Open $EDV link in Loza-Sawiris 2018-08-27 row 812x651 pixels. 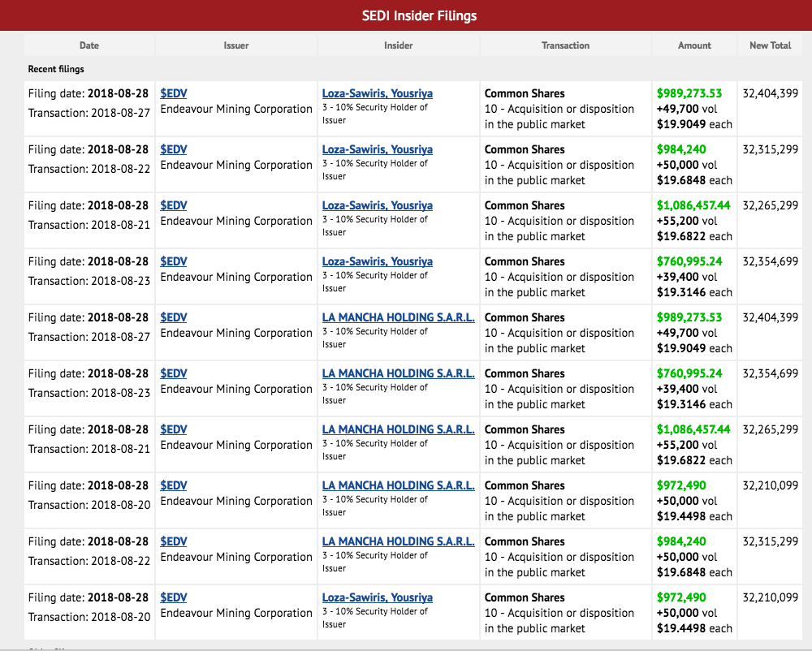pyautogui.click(x=174, y=93)
